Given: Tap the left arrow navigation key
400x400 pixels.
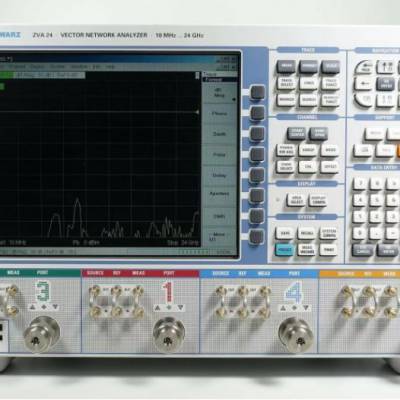Looking at the screenshot, I should [363, 84].
